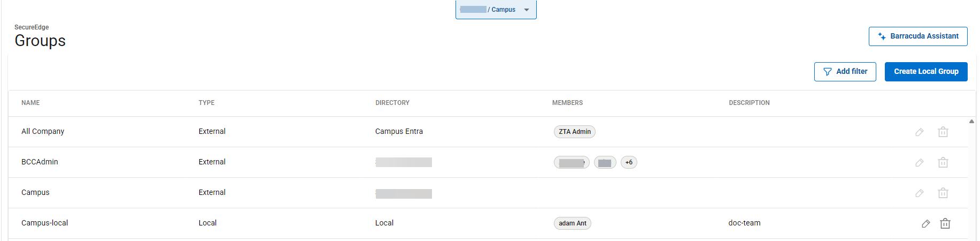Click edit pencil icon for BCCAdmin group

[x=919, y=162]
